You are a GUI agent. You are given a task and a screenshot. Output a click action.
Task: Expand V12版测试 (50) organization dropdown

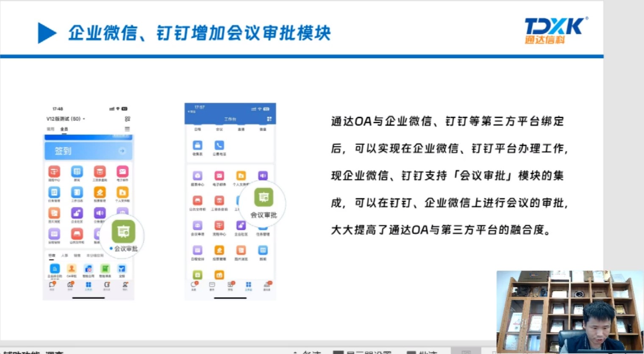coord(65,119)
